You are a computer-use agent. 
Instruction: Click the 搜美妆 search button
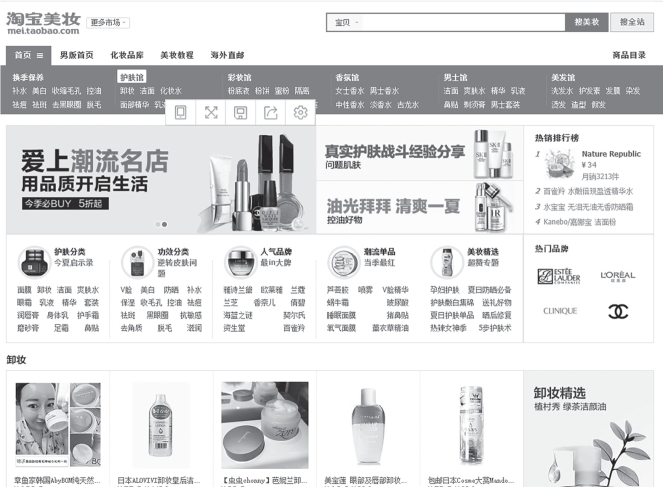pos(586,22)
